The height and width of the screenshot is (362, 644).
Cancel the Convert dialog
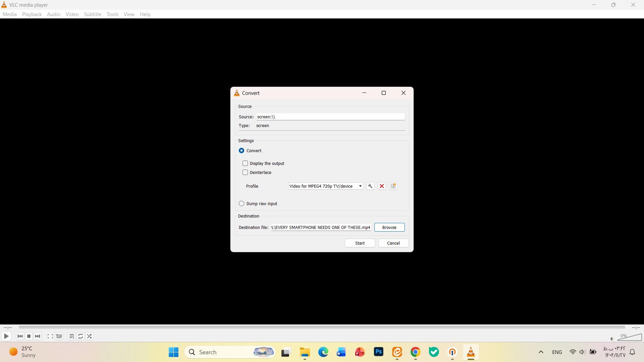click(x=393, y=243)
